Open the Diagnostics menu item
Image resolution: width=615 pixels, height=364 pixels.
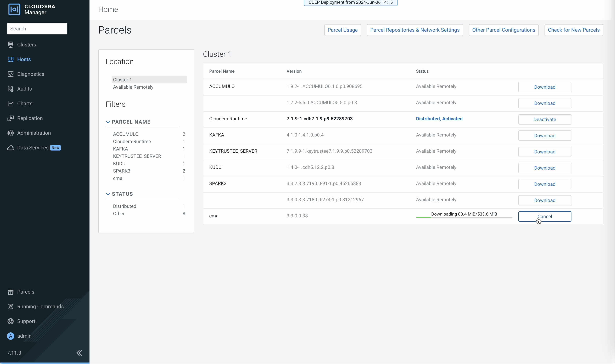coord(31,74)
